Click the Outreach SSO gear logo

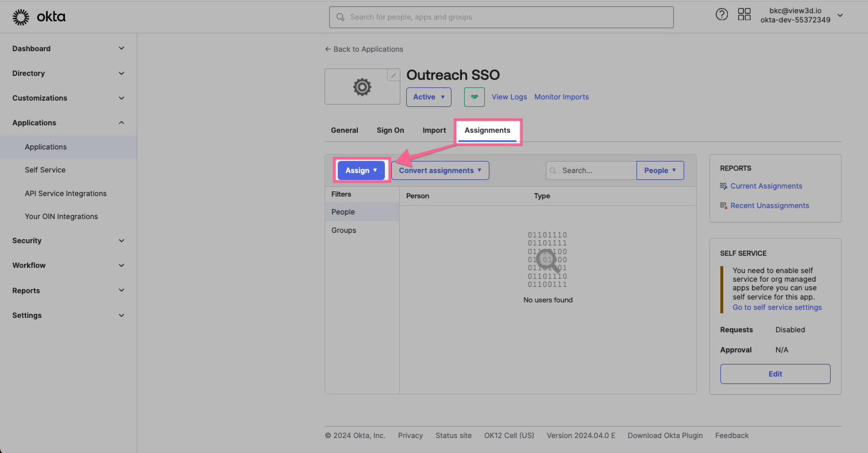362,87
